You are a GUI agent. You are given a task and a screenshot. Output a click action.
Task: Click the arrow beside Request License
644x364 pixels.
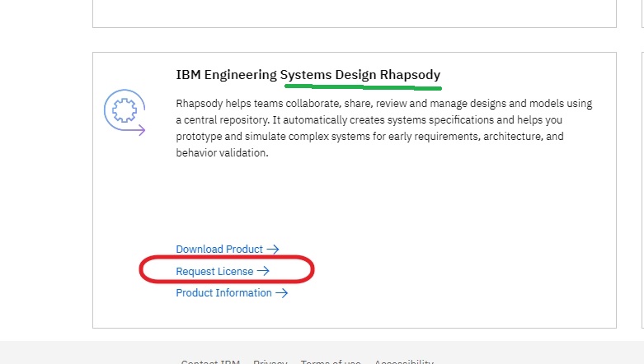(x=263, y=271)
